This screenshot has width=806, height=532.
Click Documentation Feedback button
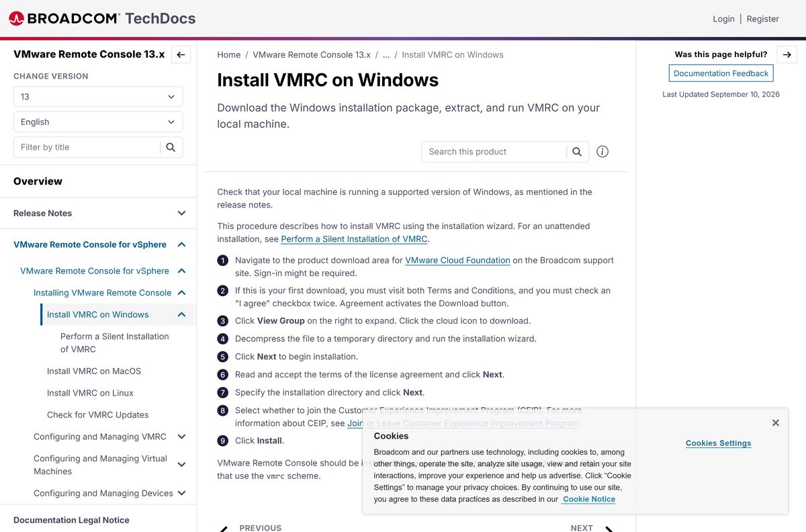(x=721, y=74)
